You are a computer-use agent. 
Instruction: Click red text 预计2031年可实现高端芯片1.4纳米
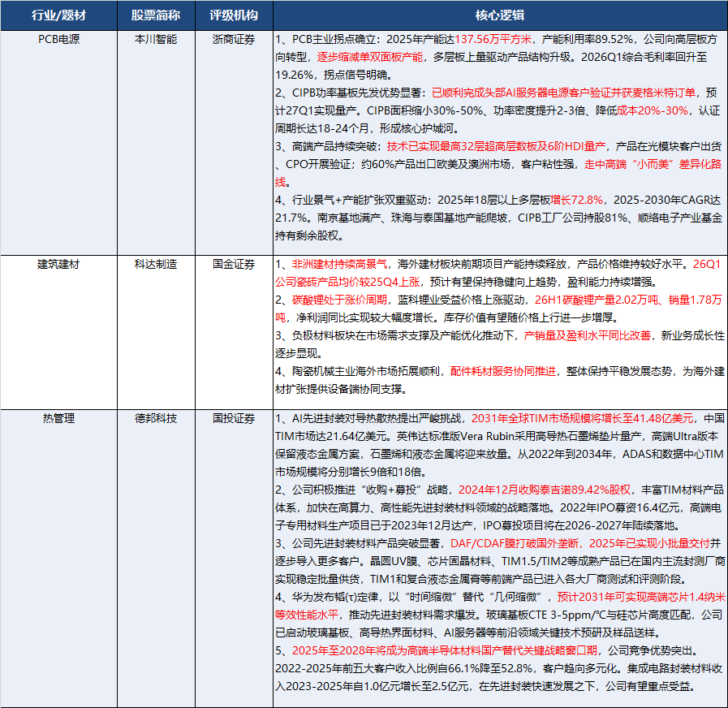[641, 597]
